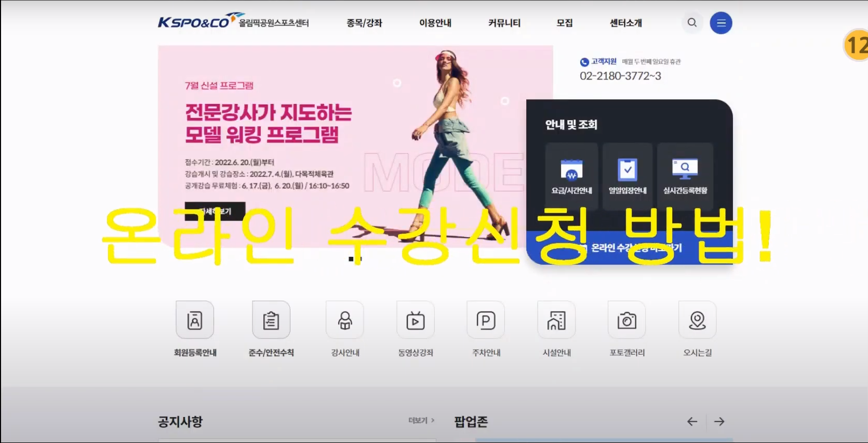Open the 동영상강좌 icon
This screenshot has height=443, width=868.
(416, 320)
